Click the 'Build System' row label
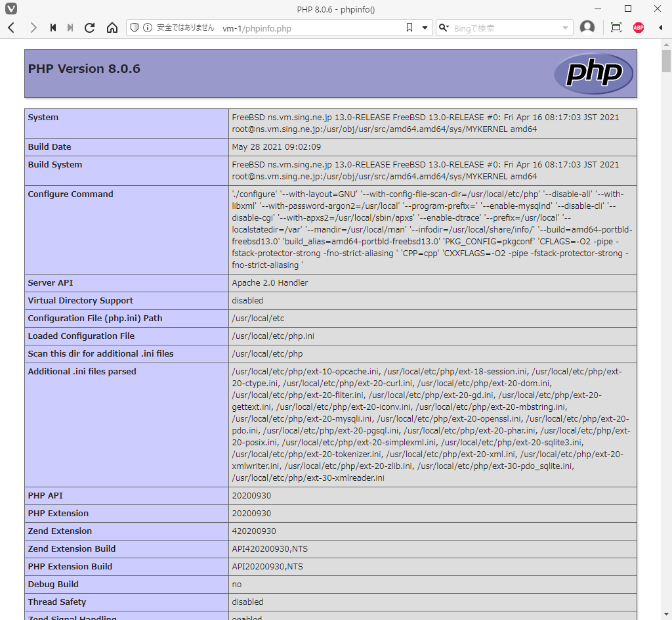The width and height of the screenshot is (672, 620). click(x=55, y=165)
